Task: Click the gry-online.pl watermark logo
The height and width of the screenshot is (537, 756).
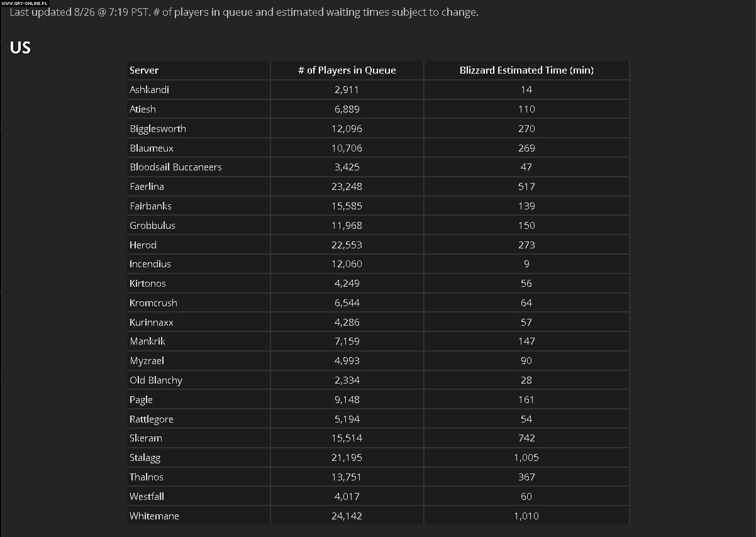Action: [x=24, y=3]
